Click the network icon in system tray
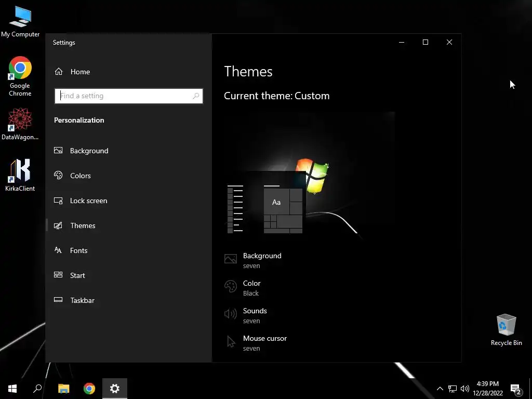532x399 pixels. (x=453, y=389)
